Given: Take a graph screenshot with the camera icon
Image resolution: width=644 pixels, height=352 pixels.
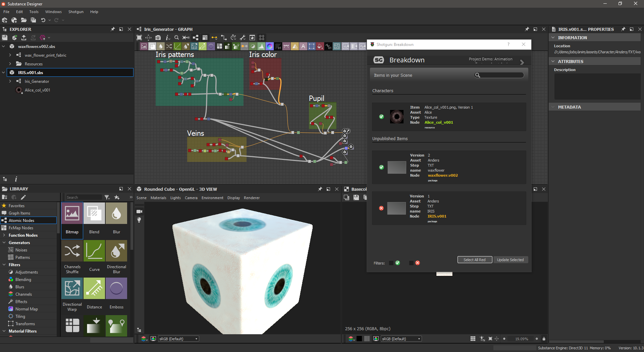Looking at the screenshot, I should (158, 38).
